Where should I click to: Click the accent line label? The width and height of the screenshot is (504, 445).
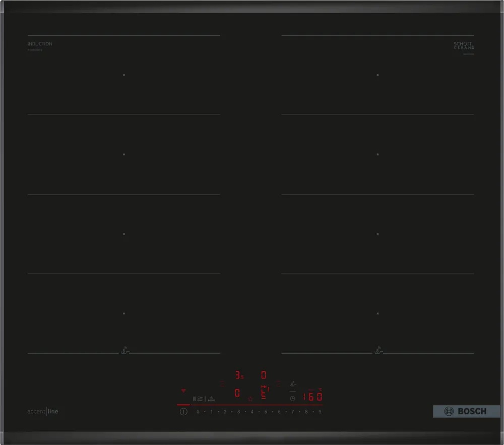click(43, 411)
